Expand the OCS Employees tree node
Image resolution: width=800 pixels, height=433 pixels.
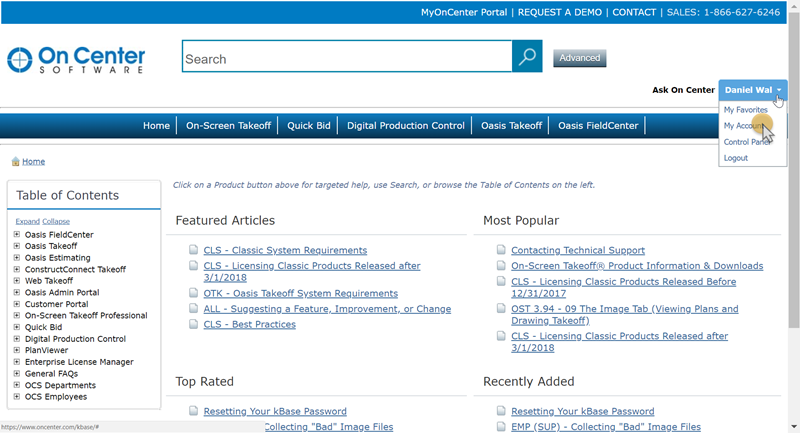(17, 396)
